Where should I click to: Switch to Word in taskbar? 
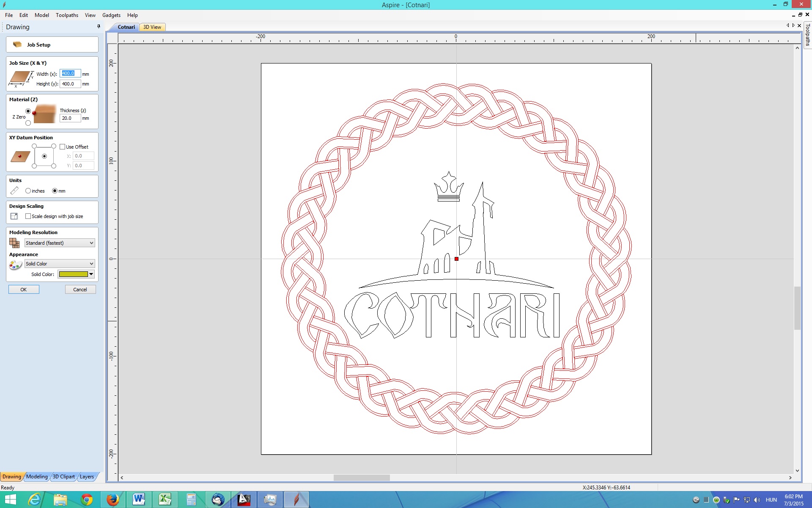(139, 500)
